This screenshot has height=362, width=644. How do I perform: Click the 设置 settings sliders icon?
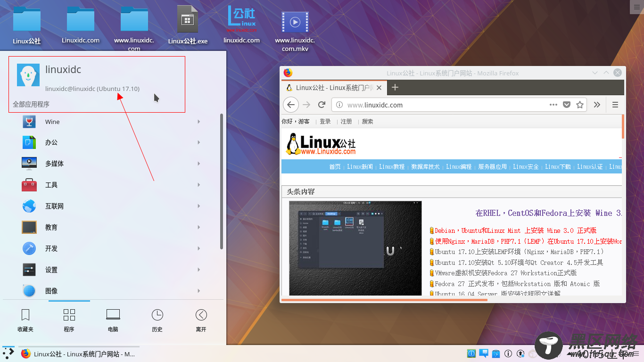29,270
